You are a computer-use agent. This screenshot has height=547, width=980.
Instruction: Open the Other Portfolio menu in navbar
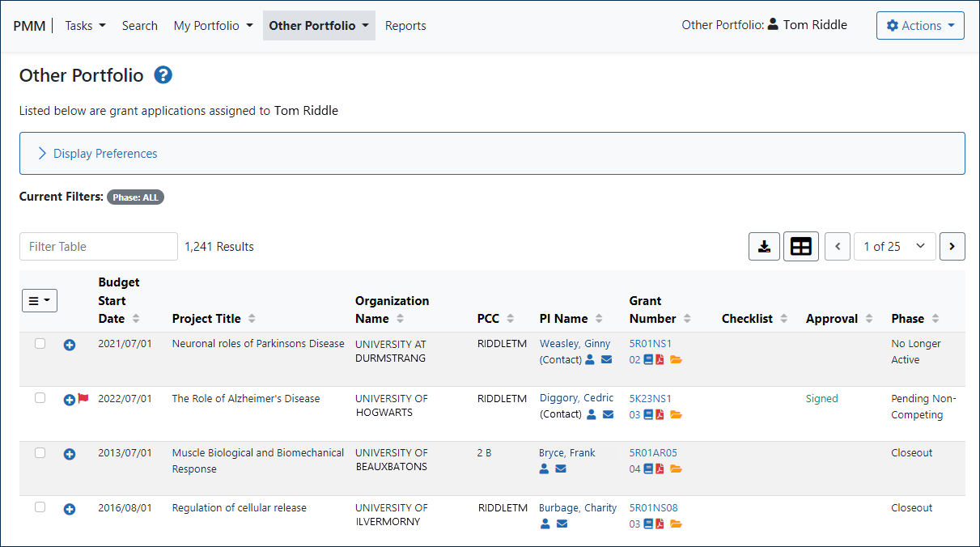(319, 26)
